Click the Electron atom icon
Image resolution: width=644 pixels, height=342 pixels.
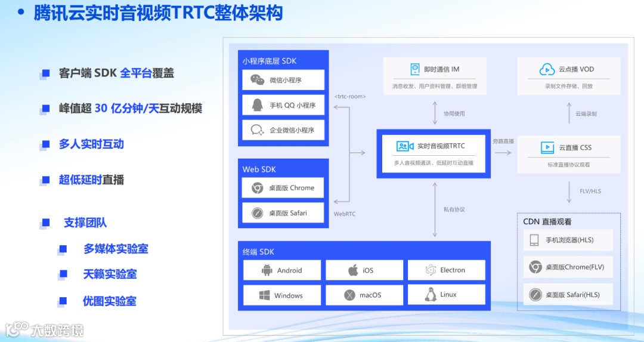point(431,270)
